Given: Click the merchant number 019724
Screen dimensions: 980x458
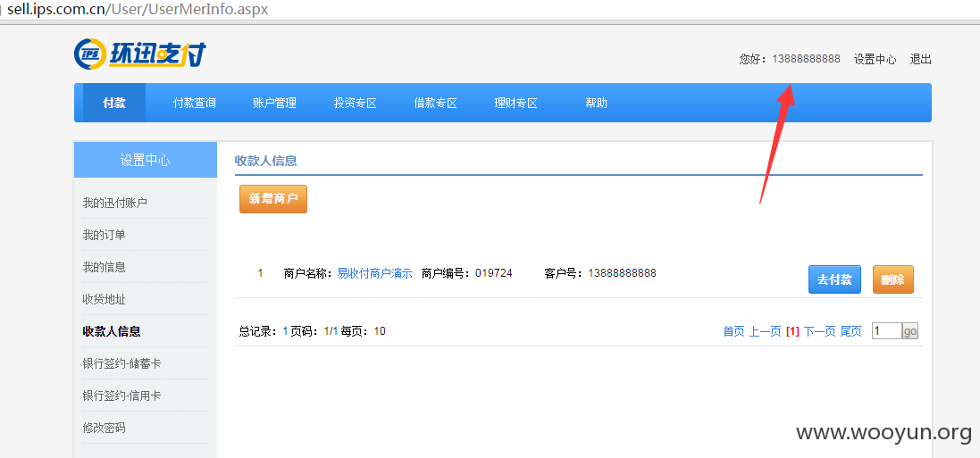Looking at the screenshot, I should (x=494, y=273).
